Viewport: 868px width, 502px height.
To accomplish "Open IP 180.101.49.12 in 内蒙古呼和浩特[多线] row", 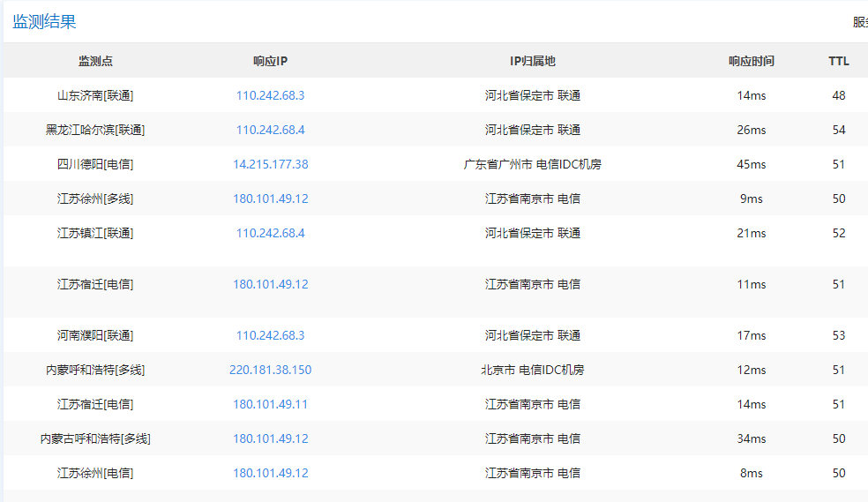I will pyautogui.click(x=270, y=438).
